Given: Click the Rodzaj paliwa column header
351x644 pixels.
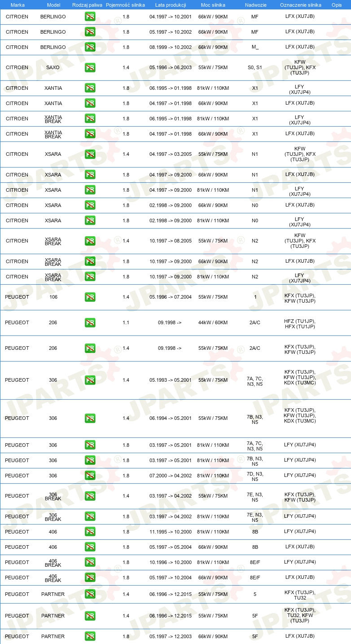Looking at the screenshot, I should point(88,5).
